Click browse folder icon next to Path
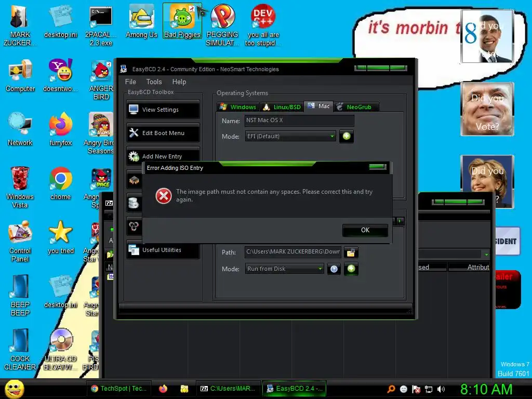Screen dimensions: 532x399 351,252
